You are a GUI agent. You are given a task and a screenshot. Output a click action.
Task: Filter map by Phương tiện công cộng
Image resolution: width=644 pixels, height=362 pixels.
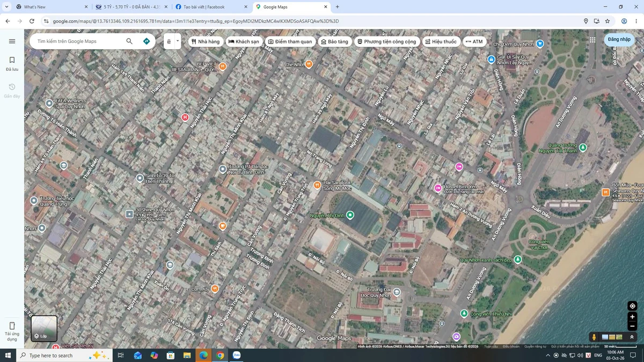(x=387, y=41)
